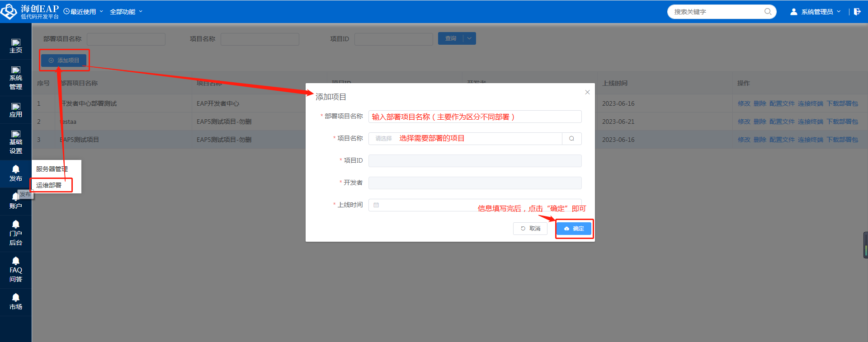Select 运维部署 from the flyout menu
This screenshot has height=342, width=868.
tap(49, 185)
